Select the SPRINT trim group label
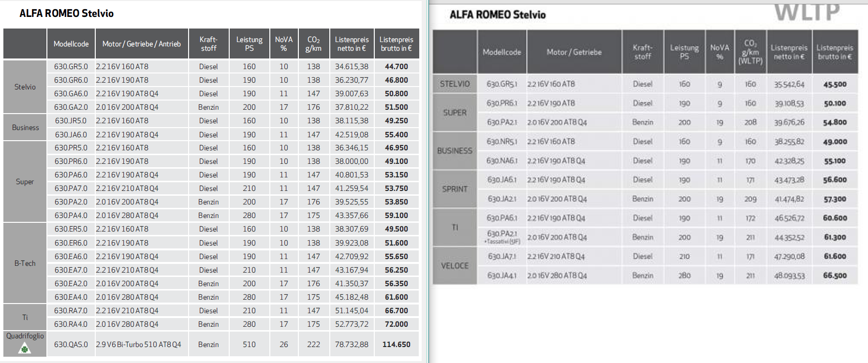The image size is (868, 363). 455,189
